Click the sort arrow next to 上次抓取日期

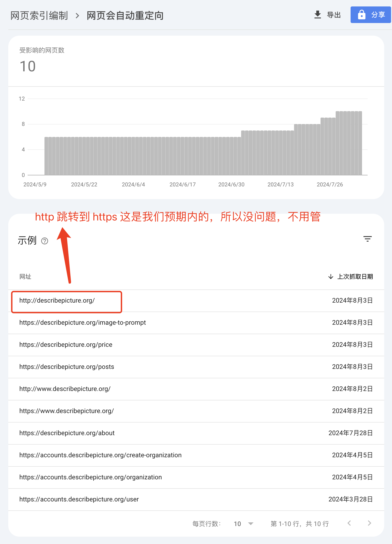click(331, 277)
